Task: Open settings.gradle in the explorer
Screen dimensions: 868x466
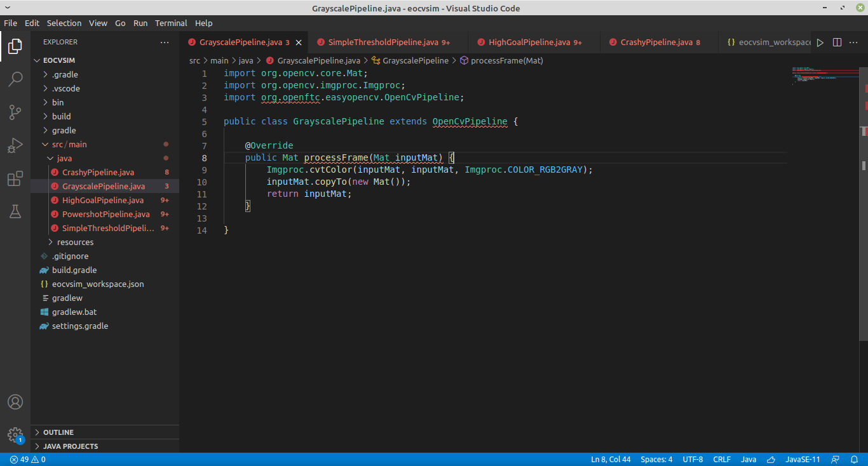Action: pos(105,326)
